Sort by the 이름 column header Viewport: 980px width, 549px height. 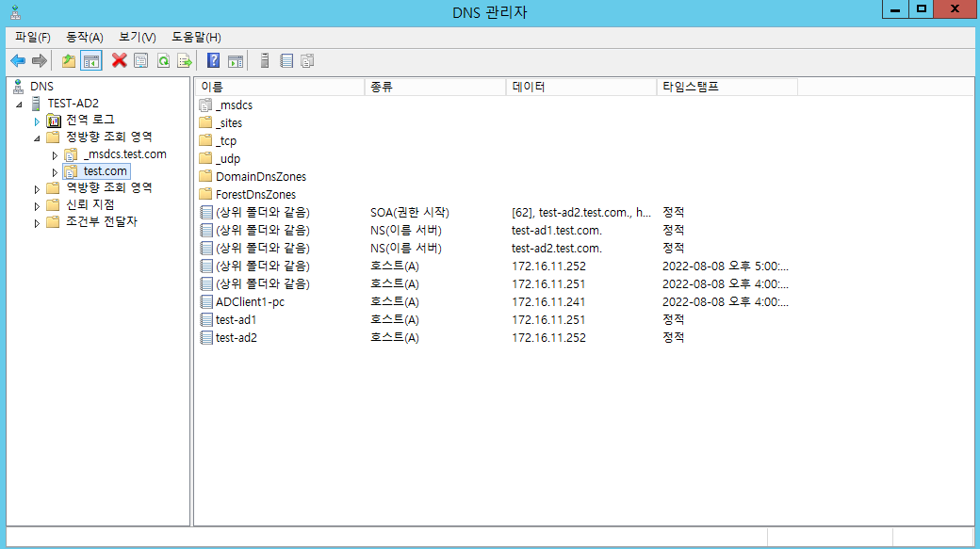click(x=279, y=87)
